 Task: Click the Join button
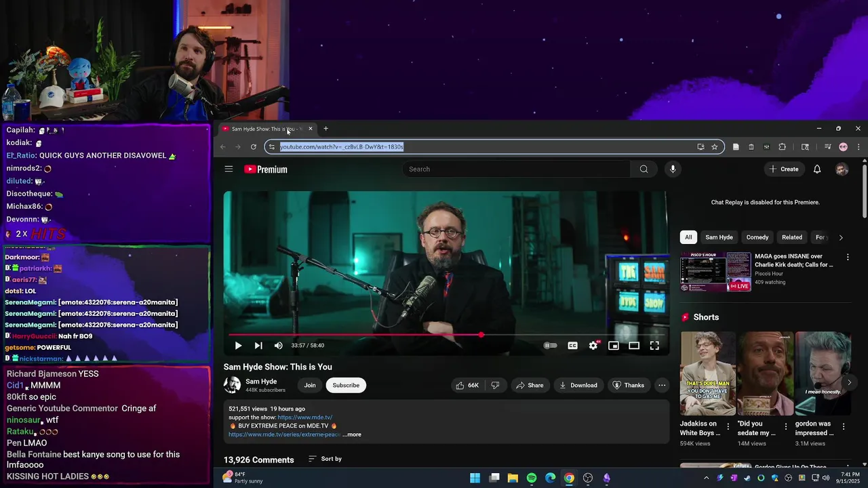coord(310,386)
